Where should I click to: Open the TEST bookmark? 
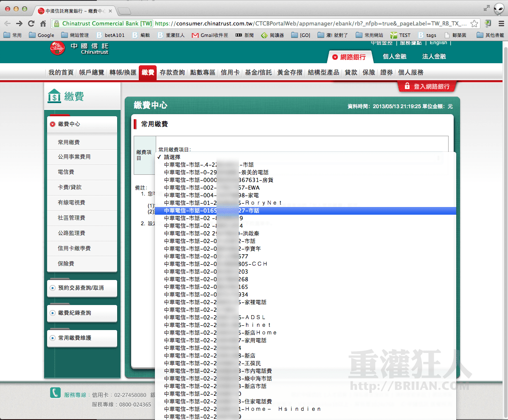pos(401,35)
